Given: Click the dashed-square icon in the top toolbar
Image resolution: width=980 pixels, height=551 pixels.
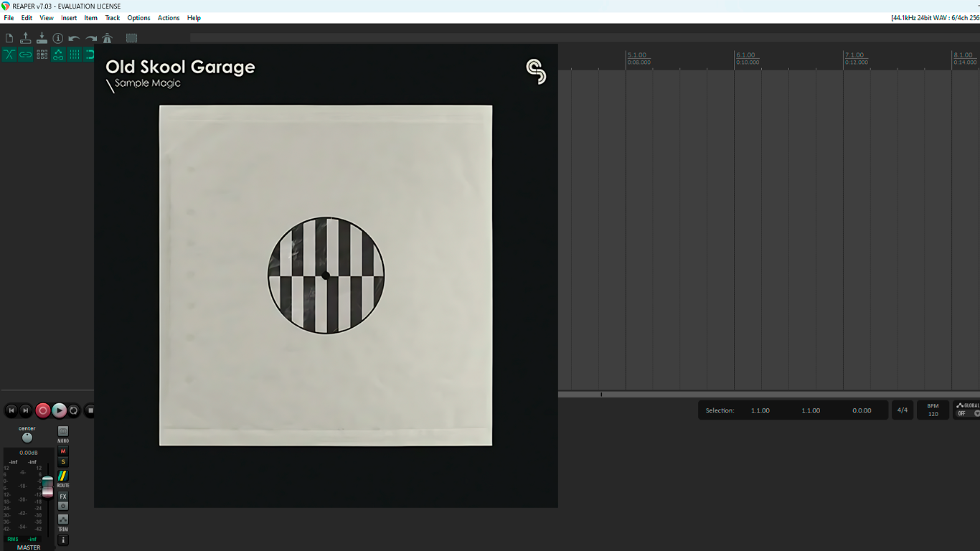Looking at the screenshot, I should (x=132, y=38).
